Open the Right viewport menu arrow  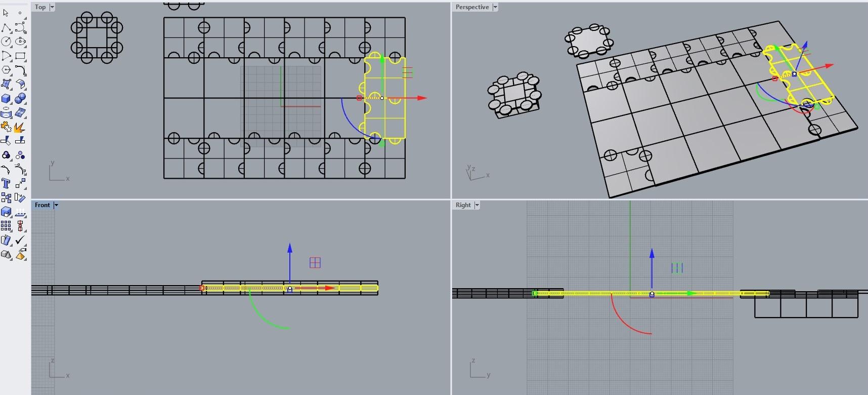coord(477,205)
